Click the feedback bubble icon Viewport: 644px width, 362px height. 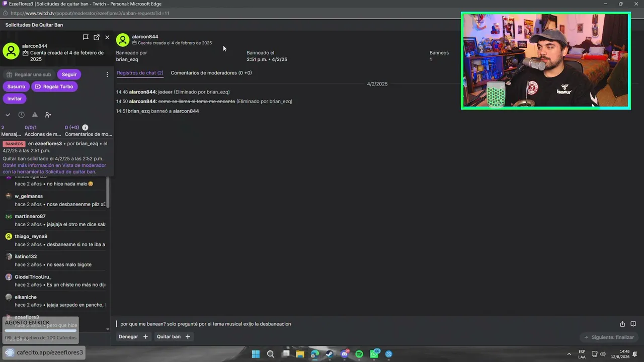coord(633,324)
